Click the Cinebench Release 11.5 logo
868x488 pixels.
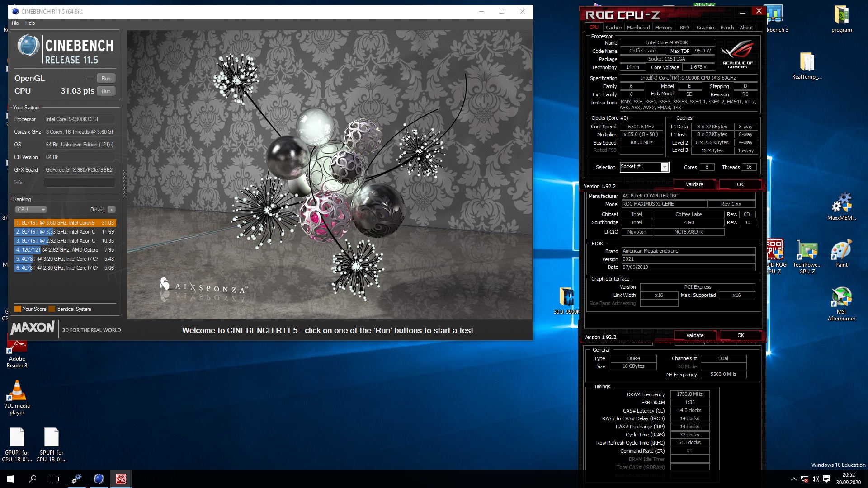[65, 50]
